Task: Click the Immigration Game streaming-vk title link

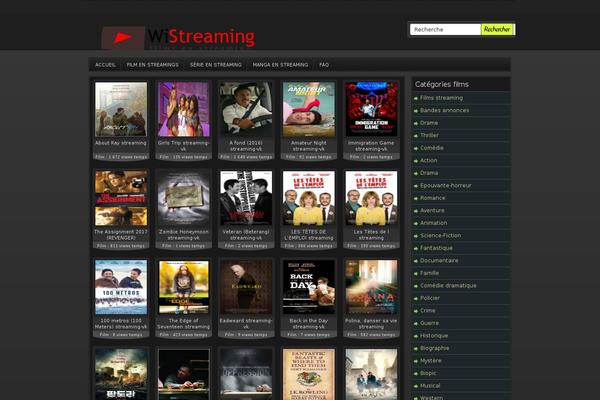Action: pos(371,146)
